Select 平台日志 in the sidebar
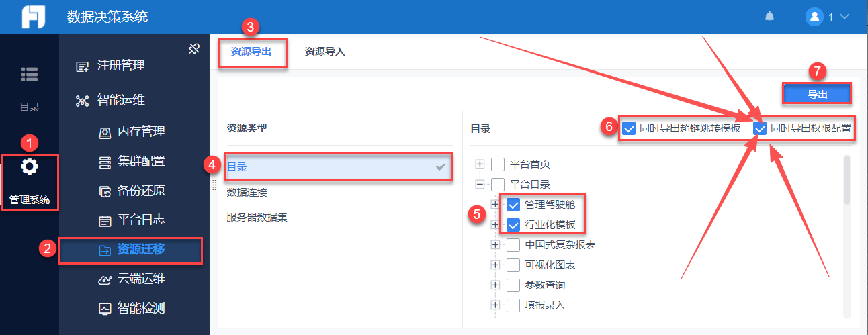Image resolution: width=868 pixels, height=335 pixels. [x=141, y=220]
